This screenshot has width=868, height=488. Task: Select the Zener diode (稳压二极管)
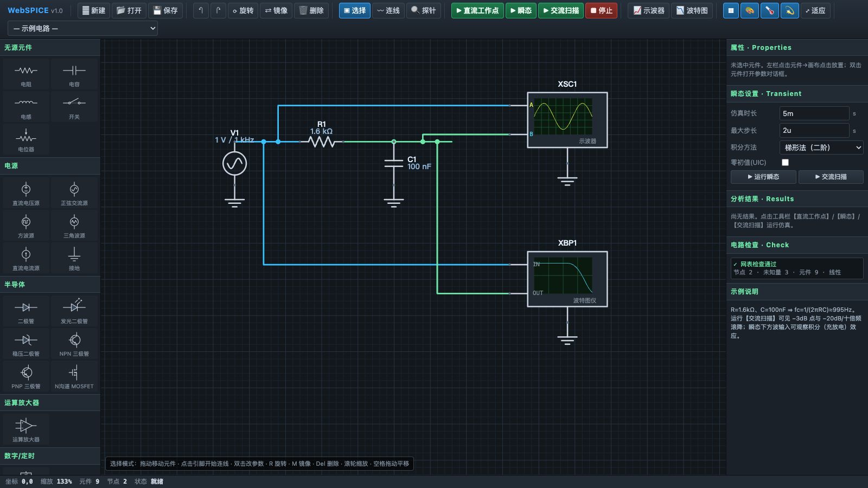click(26, 344)
